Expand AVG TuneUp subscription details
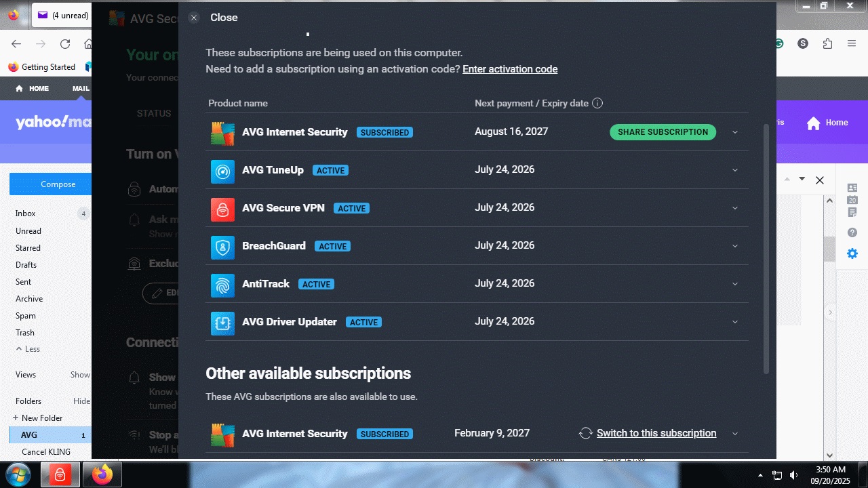This screenshot has height=488, width=868. 734,170
